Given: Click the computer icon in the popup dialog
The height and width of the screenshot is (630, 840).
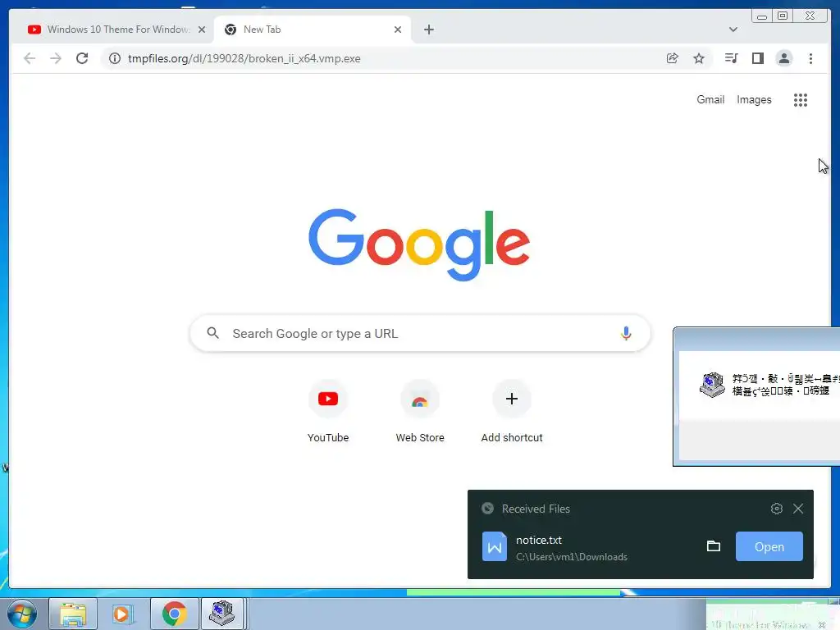Looking at the screenshot, I should 712,385.
